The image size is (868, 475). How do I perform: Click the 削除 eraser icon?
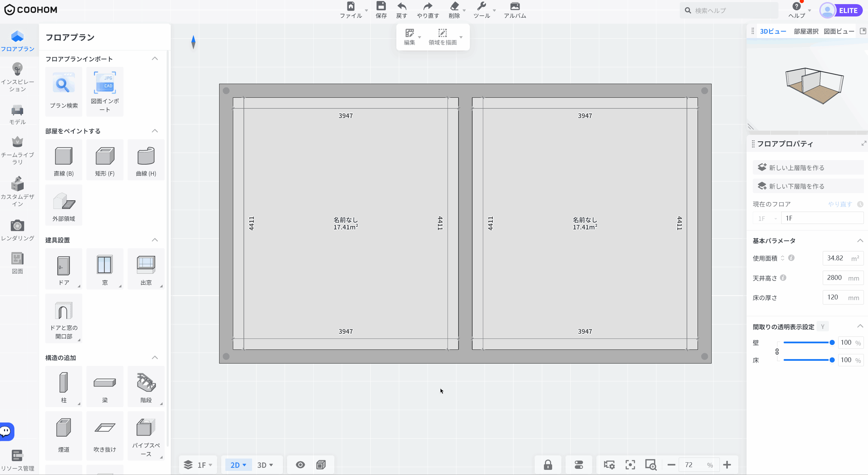[x=454, y=6]
